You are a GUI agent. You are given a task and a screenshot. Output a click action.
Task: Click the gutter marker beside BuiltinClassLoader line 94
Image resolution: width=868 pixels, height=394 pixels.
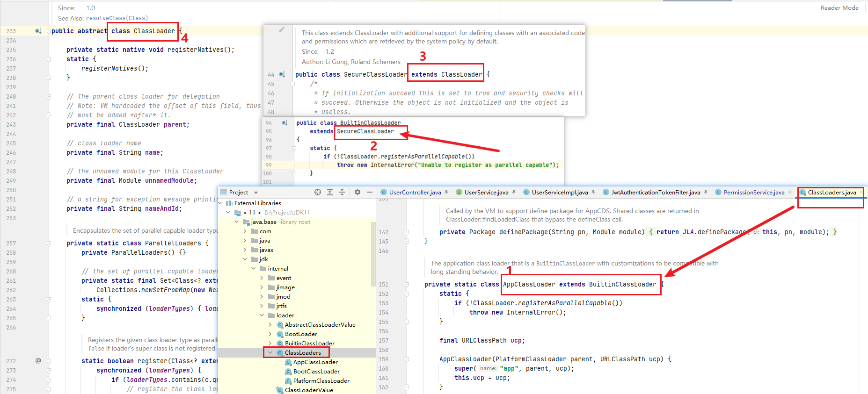(x=284, y=123)
